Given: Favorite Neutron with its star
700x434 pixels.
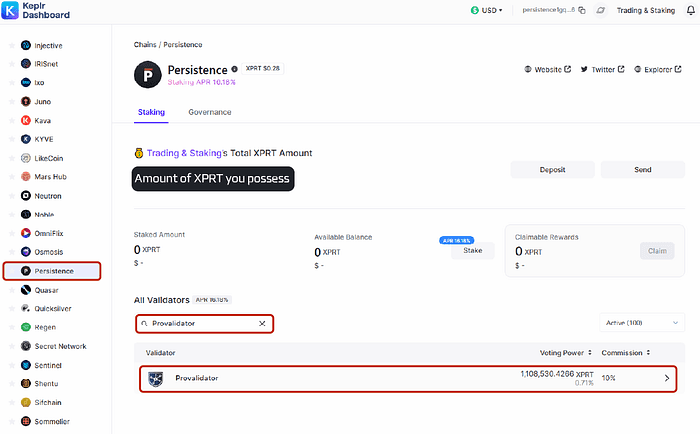Looking at the screenshot, I should click(12, 196).
